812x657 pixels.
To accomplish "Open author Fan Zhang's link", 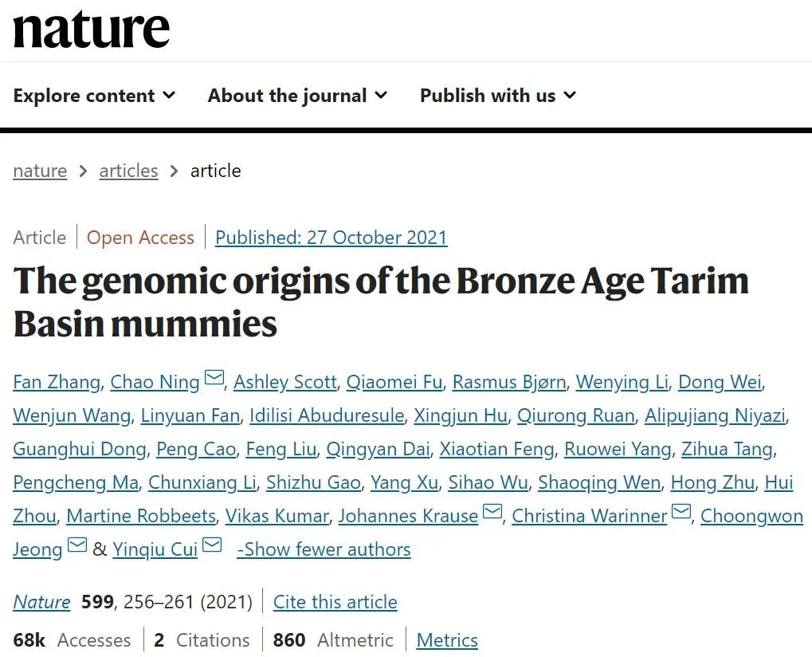I will pos(57,382).
